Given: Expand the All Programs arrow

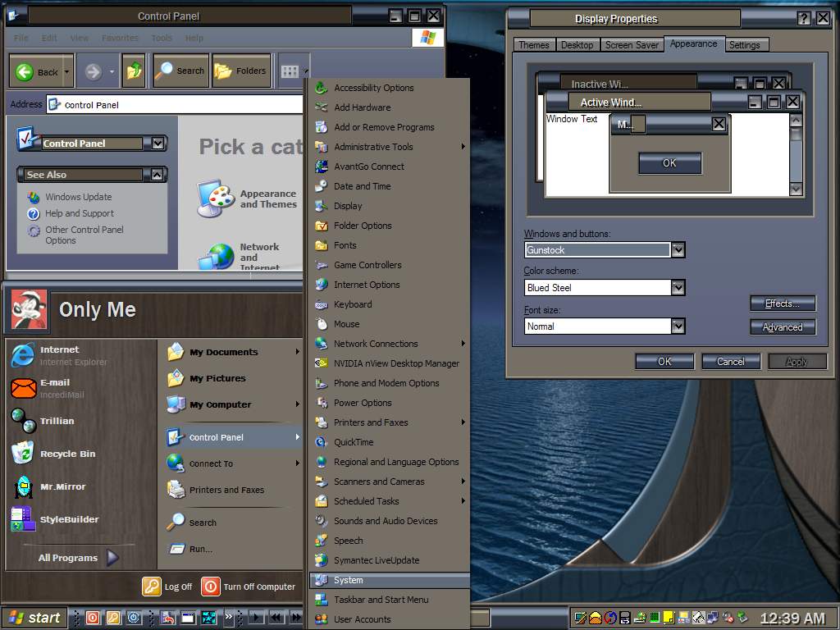Looking at the screenshot, I should click(112, 558).
